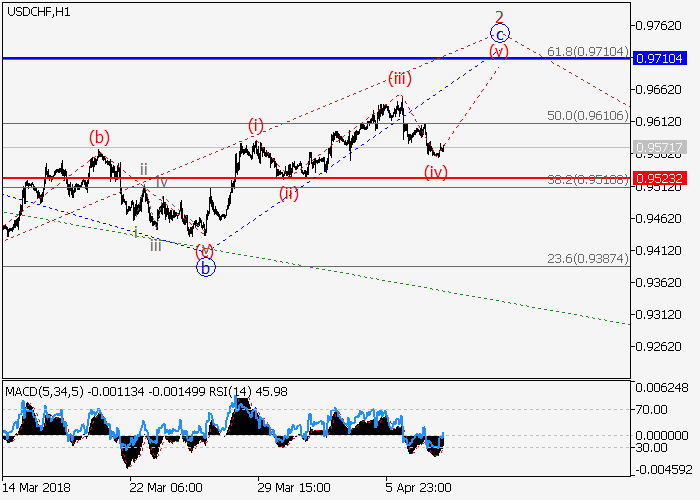The height and width of the screenshot is (500, 700).
Task: Select the 22 Mar 06:00 date label
Action: tap(167, 487)
